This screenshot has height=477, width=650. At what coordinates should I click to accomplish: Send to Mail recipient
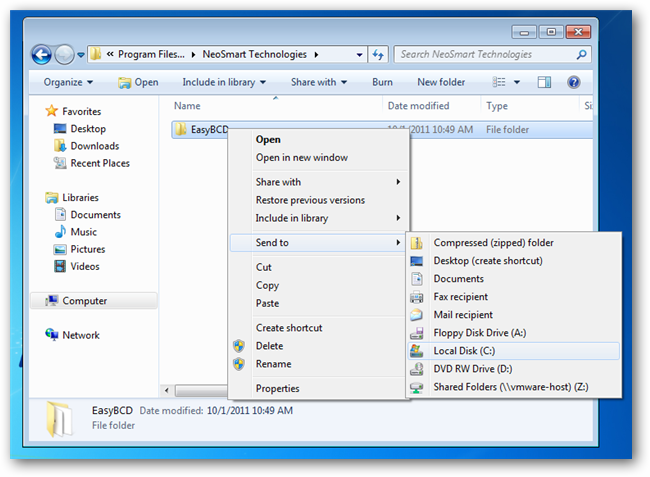pos(514,315)
